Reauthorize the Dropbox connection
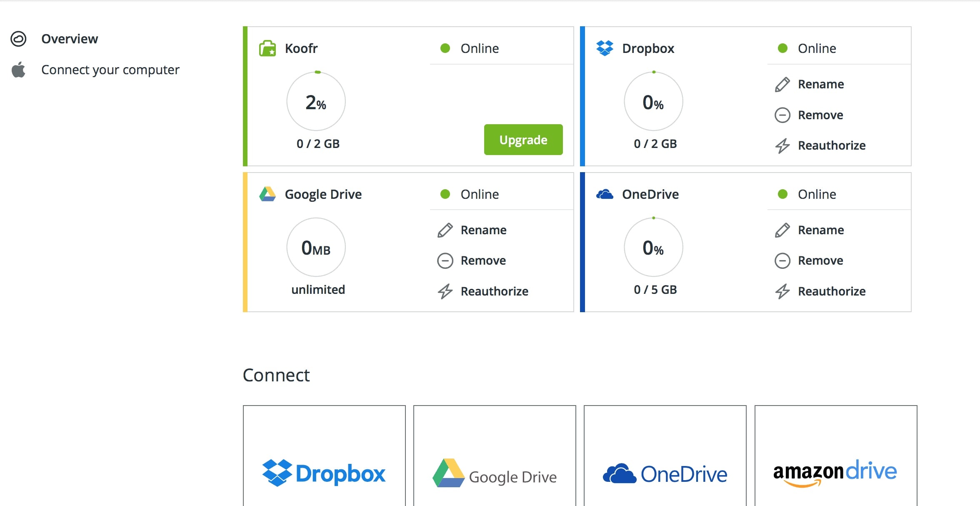This screenshot has width=980, height=506. point(832,145)
